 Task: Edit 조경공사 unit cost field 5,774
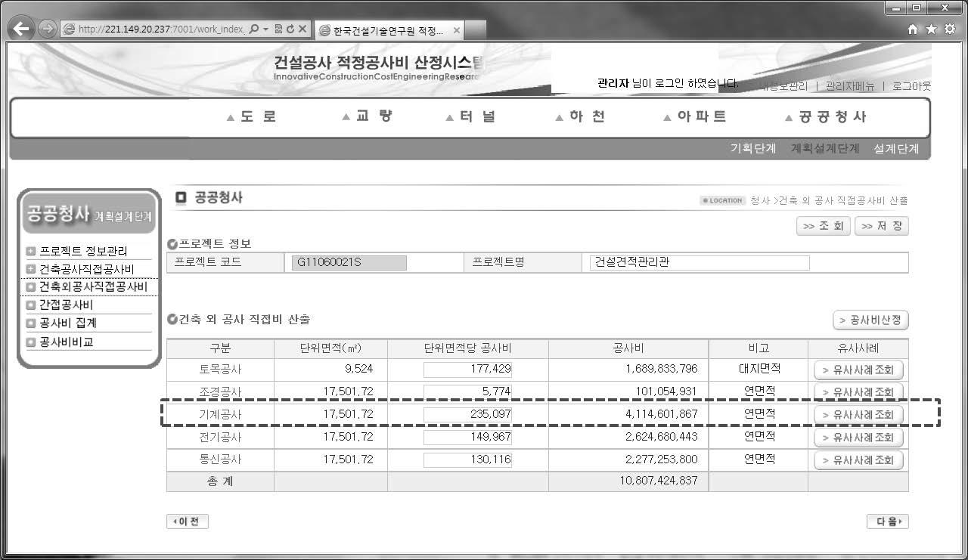click(x=467, y=392)
